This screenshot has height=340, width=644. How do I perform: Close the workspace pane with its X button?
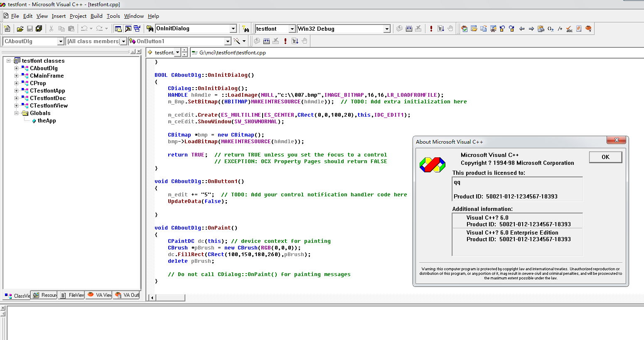[139, 52]
